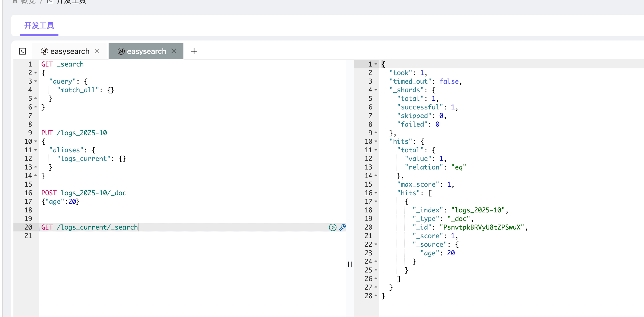Collapse the hits array at response line 16
Viewport: 644px width, 317px height.
tap(376, 193)
